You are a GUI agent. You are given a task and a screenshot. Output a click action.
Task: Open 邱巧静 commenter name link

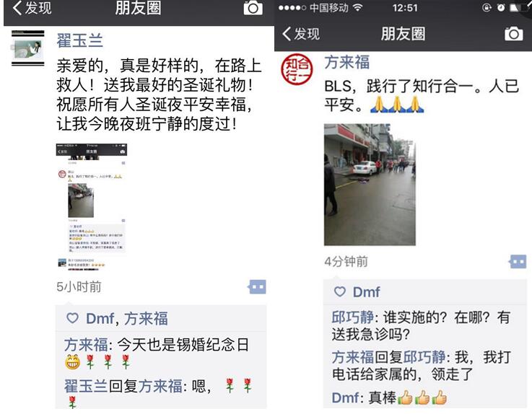tap(352, 317)
